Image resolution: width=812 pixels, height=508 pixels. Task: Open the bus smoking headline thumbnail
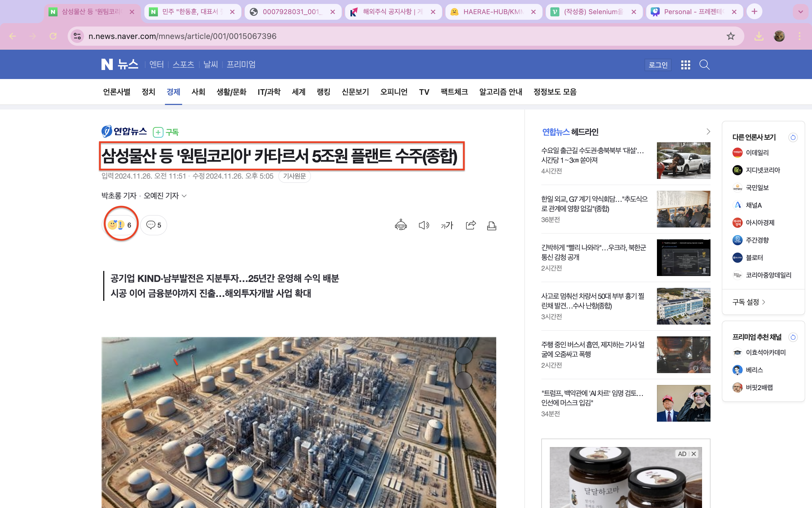coord(683,355)
